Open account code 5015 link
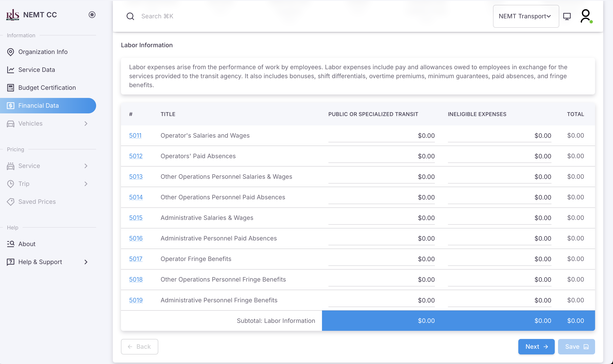The height and width of the screenshot is (364, 613). 136,218
